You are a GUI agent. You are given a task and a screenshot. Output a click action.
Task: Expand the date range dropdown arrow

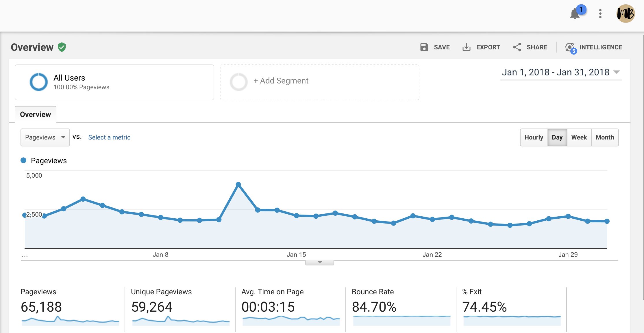tap(616, 72)
